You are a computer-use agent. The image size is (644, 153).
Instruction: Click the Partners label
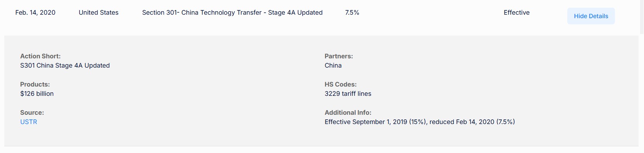tap(339, 56)
